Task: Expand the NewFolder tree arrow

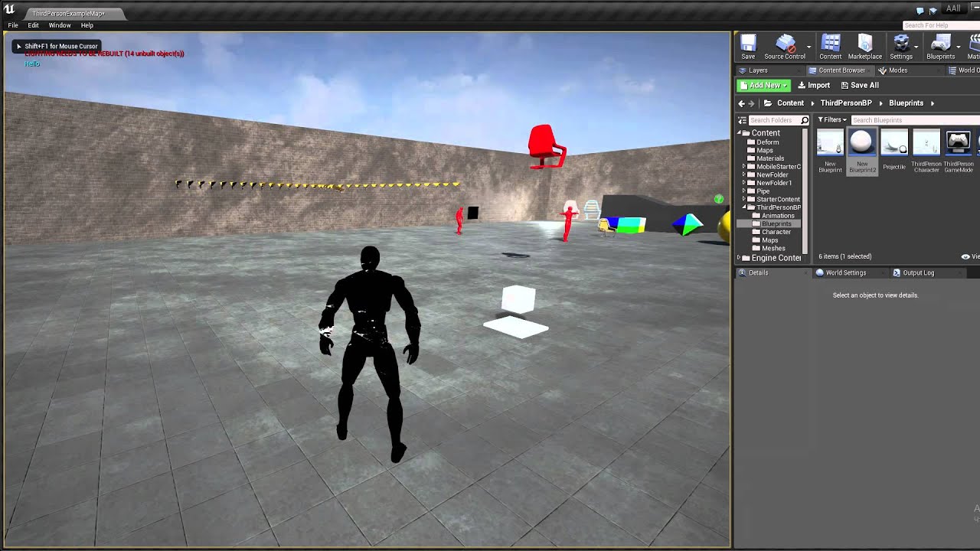Action: click(743, 175)
